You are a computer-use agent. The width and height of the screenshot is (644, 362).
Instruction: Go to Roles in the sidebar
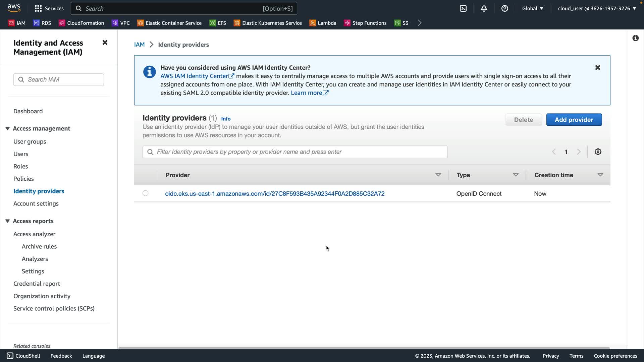click(x=20, y=166)
